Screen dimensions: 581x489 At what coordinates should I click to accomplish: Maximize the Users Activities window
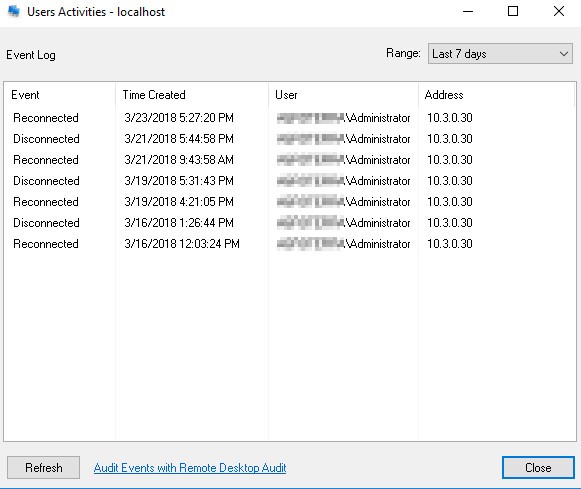coord(513,11)
